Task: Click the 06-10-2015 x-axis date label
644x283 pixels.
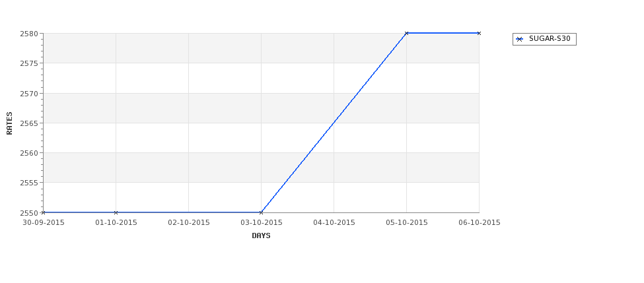Action: click(480, 223)
